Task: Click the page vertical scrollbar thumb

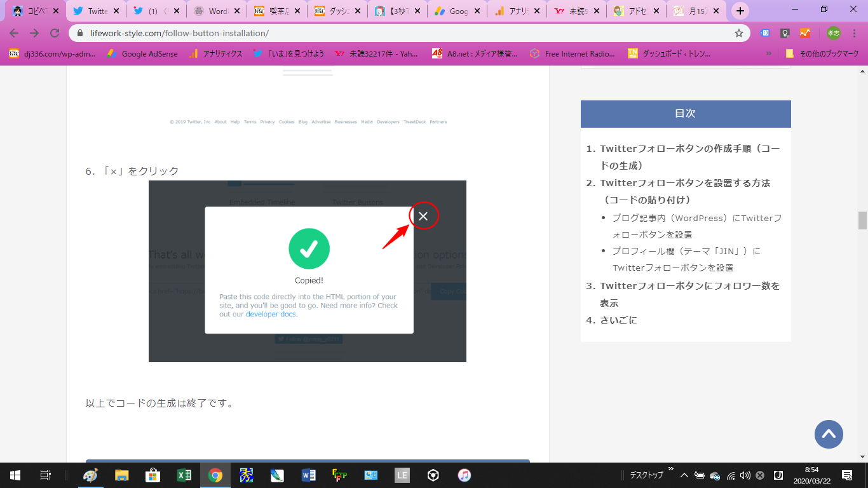Action: pyautogui.click(x=862, y=220)
